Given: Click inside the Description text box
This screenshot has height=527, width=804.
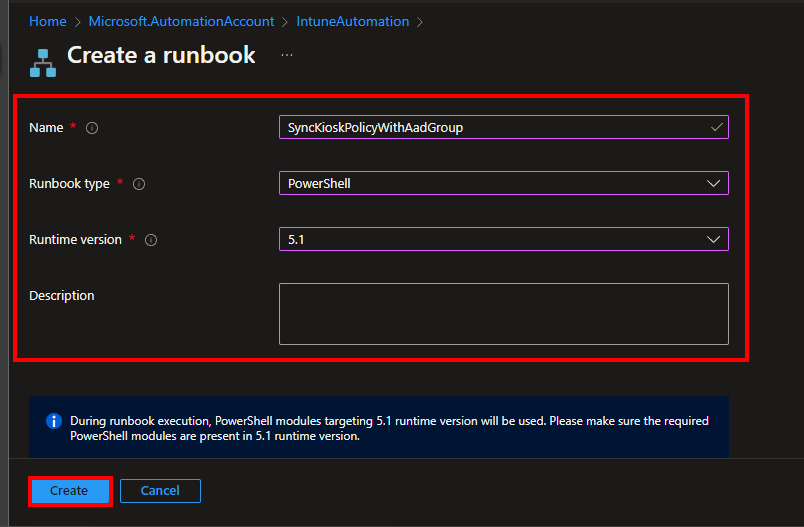Looking at the screenshot, I should (x=503, y=313).
